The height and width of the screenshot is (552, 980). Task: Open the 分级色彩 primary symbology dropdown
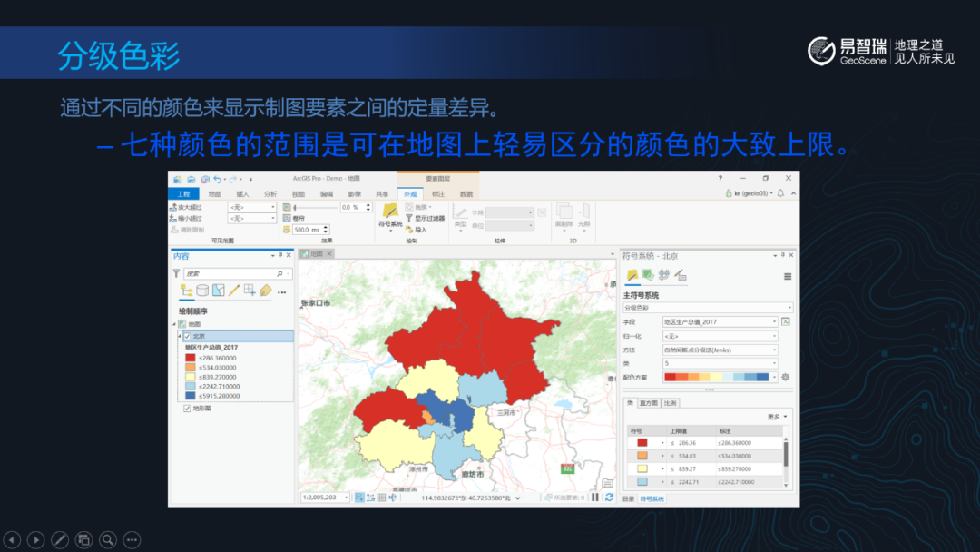708,308
